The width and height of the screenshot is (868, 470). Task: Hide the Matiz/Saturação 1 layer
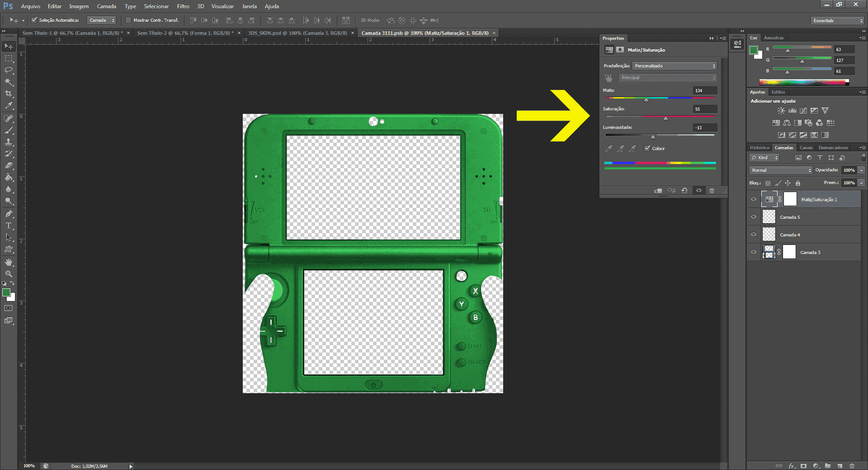tap(754, 199)
